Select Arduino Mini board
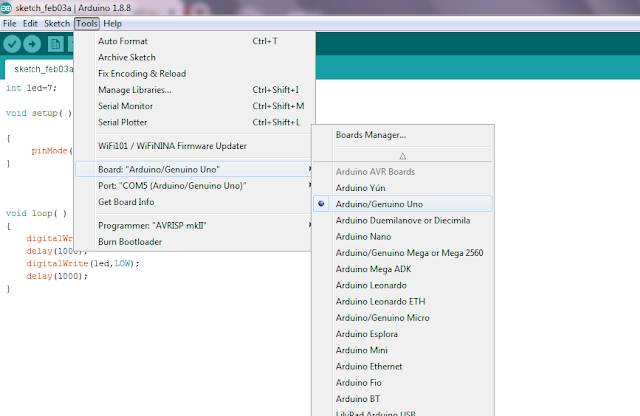 (403, 350)
